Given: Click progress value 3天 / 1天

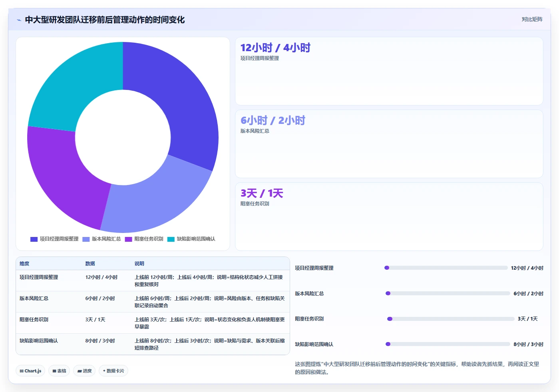Looking at the screenshot, I should click(528, 319).
